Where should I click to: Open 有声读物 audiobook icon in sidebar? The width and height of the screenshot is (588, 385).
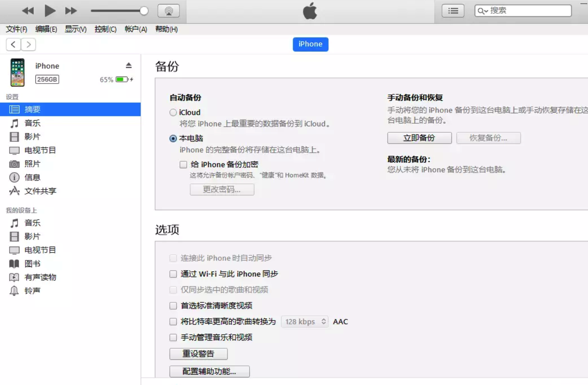15,277
